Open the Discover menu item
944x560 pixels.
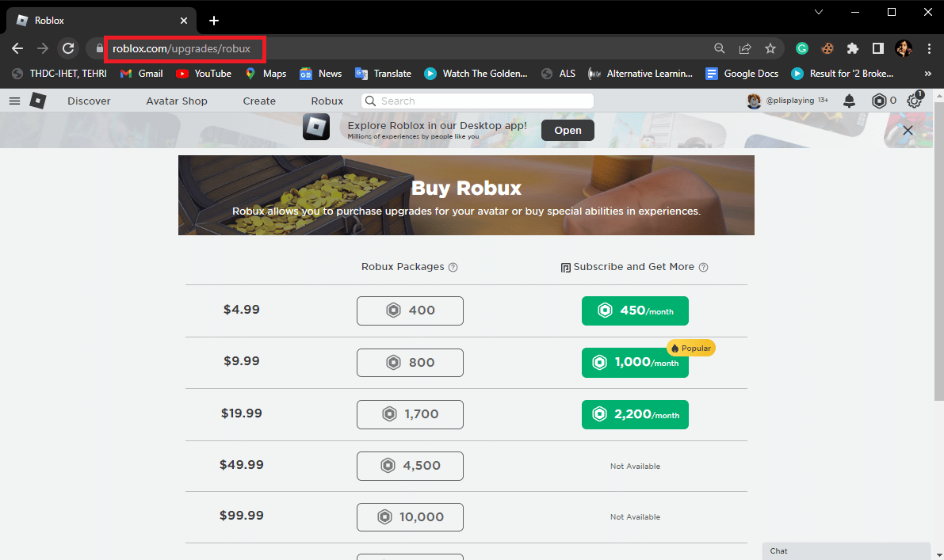click(89, 101)
